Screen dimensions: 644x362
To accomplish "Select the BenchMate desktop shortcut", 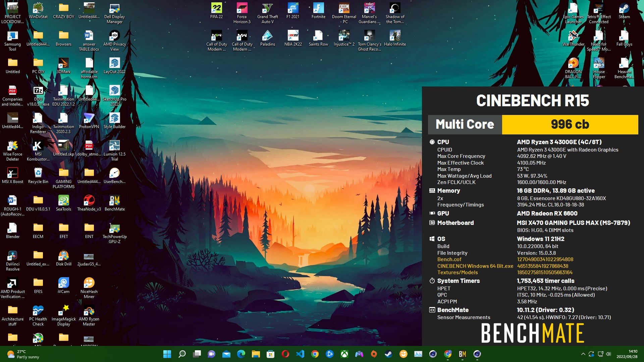I will click(x=114, y=203).
